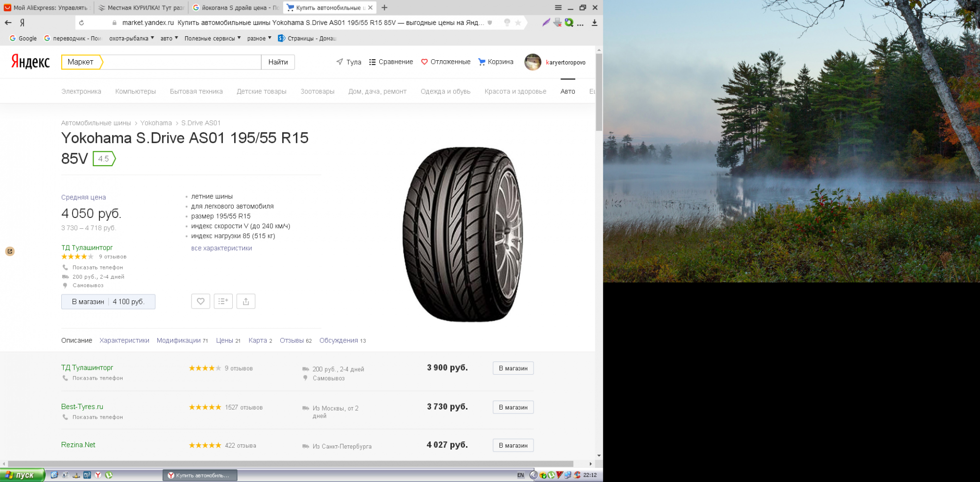Viewport: 980px width, 482px height.
Task: Open the floating external-link icon at left edge
Action: (10, 251)
